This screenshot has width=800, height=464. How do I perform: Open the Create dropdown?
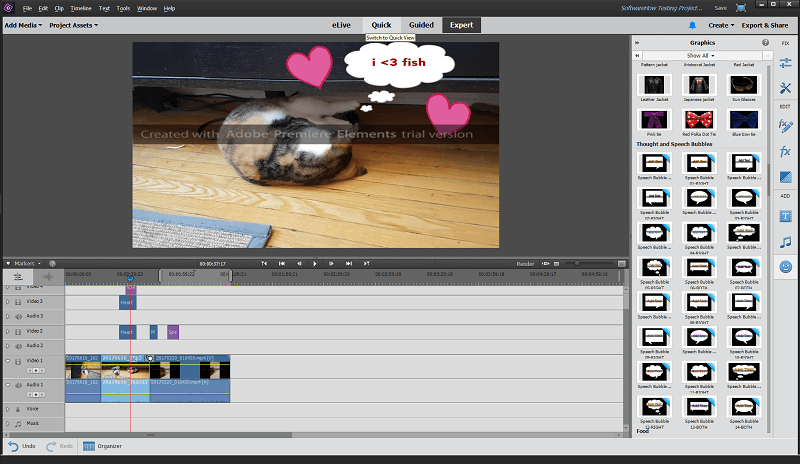tap(721, 25)
